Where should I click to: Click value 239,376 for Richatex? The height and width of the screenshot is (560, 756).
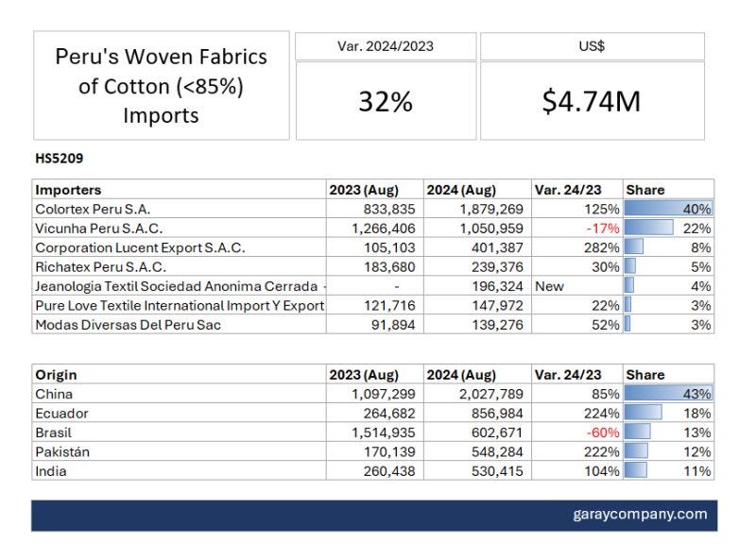[497, 267]
